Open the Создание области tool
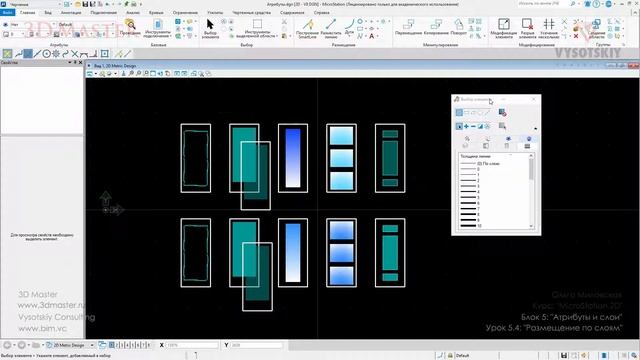 pos(597,28)
